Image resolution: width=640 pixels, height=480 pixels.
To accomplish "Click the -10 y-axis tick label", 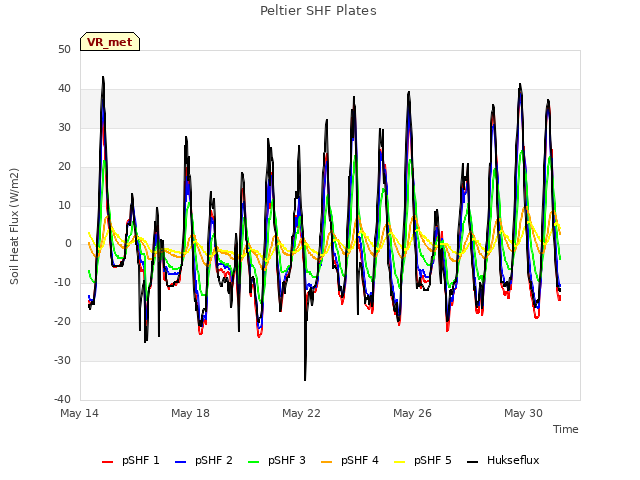I will tap(63, 282).
